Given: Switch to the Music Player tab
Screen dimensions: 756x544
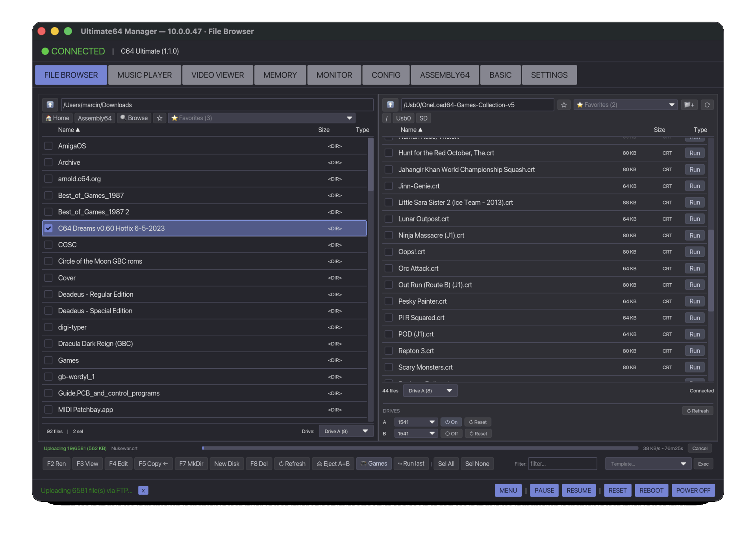Looking at the screenshot, I should [x=145, y=75].
